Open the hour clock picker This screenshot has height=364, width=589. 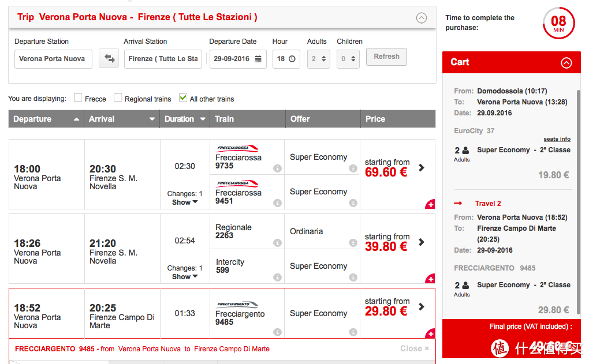point(292,59)
